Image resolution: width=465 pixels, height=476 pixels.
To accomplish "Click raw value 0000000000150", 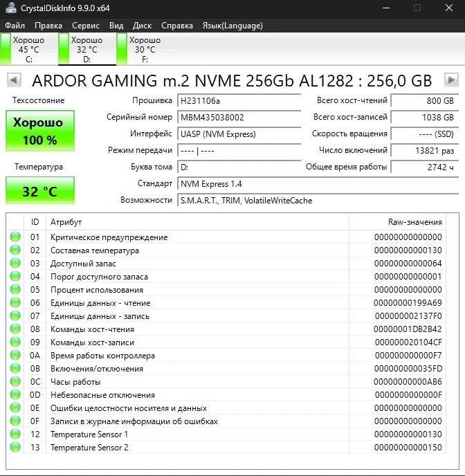I will point(408,448).
